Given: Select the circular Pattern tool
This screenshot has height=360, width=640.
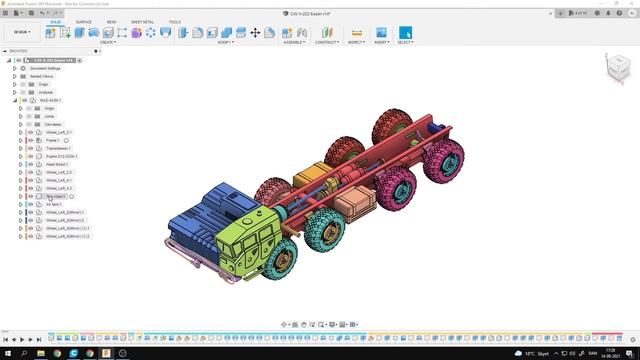Looking at the screenshot, I should (151, 33).
